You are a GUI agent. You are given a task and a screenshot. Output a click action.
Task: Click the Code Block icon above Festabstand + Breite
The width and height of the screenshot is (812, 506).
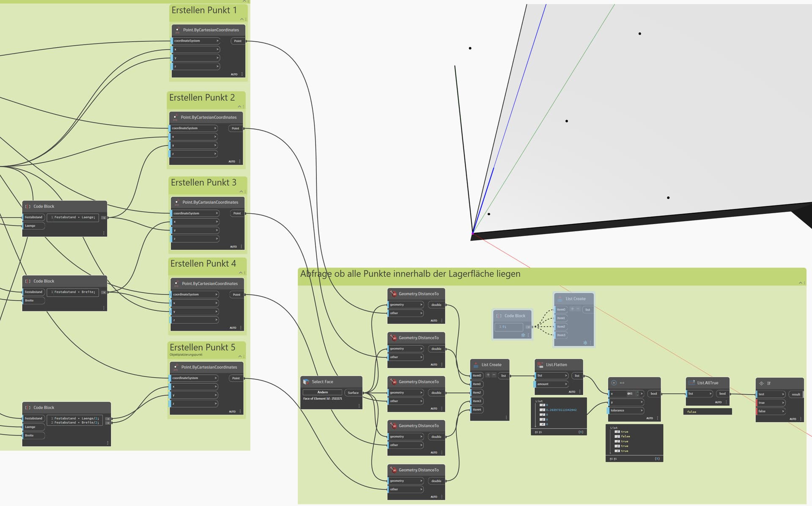pos(28,281)
